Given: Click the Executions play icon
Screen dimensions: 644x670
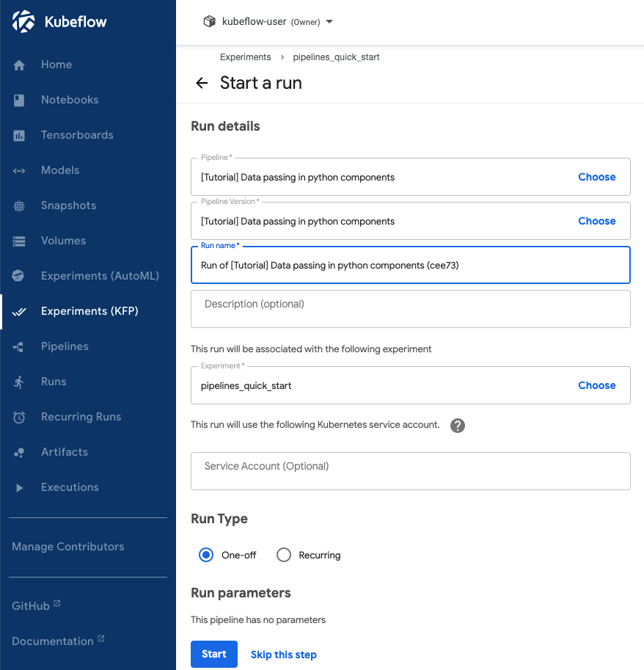Looking at the screenshot, I should 19,487.
